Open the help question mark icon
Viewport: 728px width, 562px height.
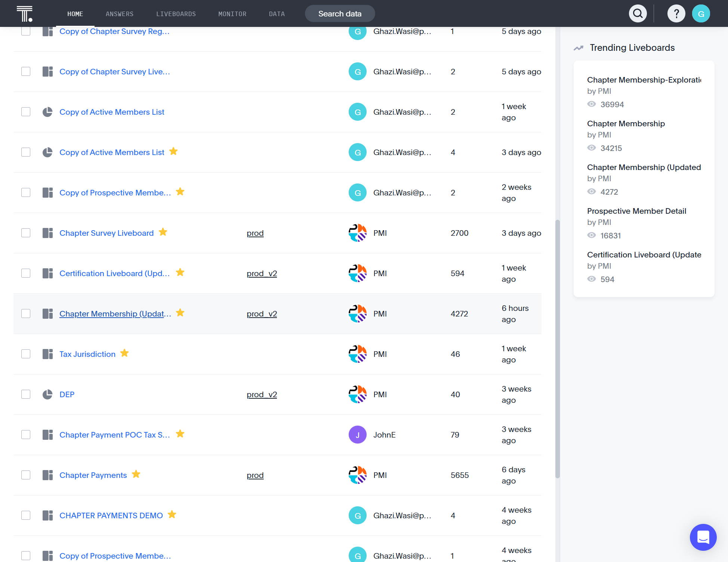coord(676,14)
